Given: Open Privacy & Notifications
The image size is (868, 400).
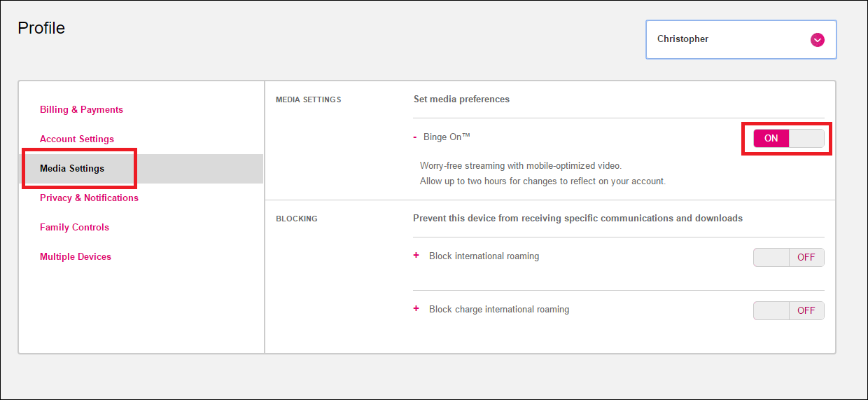Looking at the screenshot, I should click(x=89, y=198).
